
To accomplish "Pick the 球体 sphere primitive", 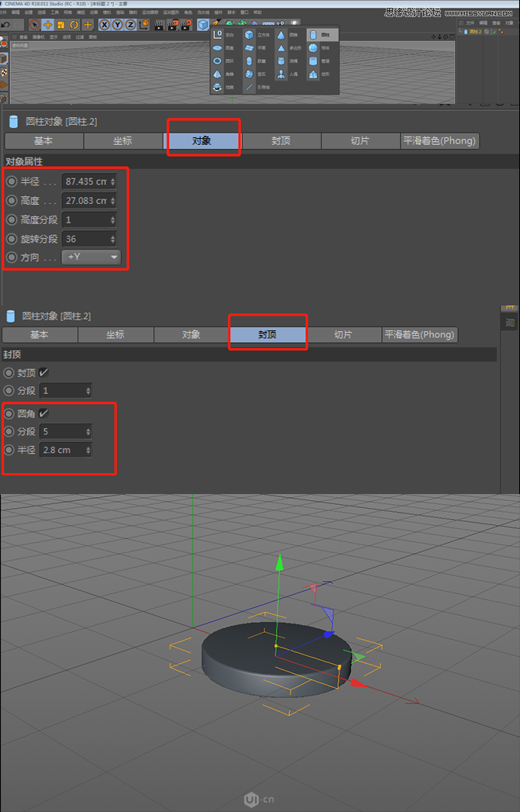I will coord(313,48).
